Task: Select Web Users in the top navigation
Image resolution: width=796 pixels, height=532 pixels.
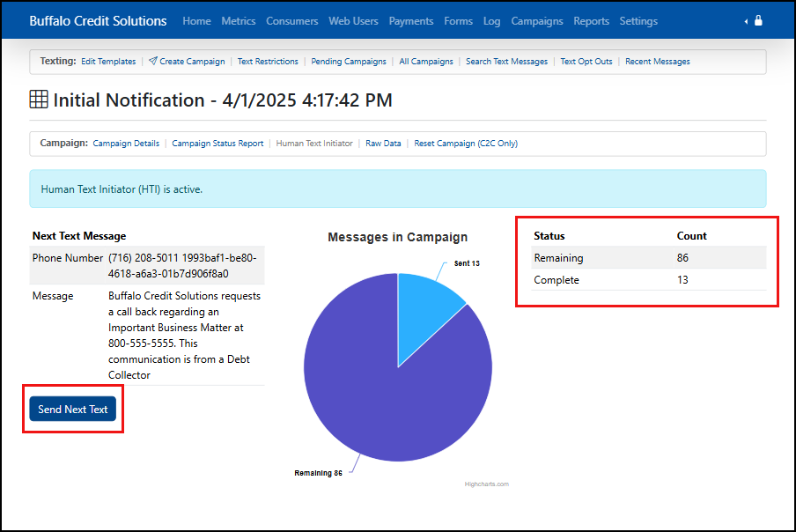Action: tap(353, 21)
